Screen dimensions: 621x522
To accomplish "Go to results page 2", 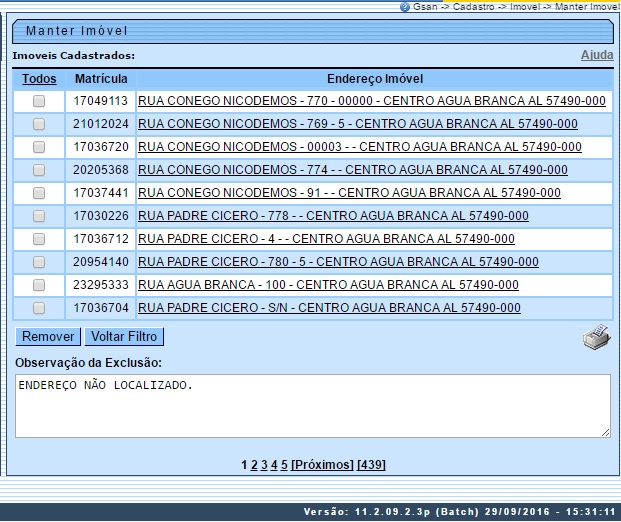I will tap(254, 465).
